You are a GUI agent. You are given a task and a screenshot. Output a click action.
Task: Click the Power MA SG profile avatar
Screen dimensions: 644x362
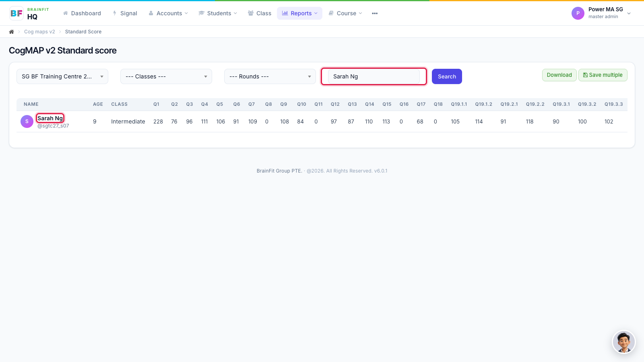coord(578,13)
